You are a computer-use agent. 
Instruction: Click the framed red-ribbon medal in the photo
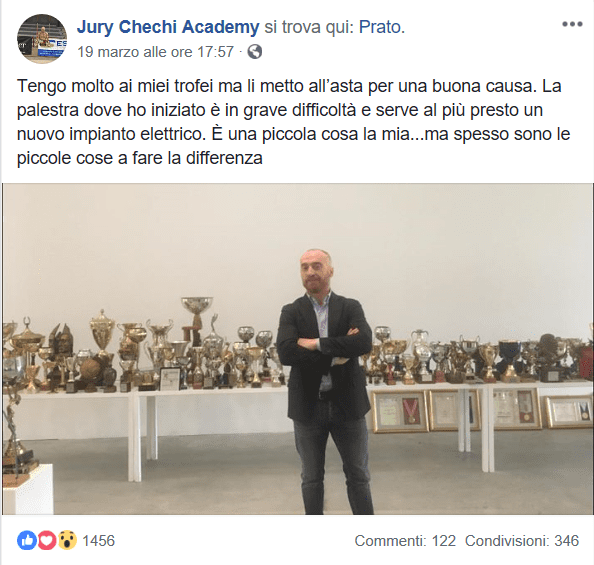pyautogui.click(x=400, y=411)
